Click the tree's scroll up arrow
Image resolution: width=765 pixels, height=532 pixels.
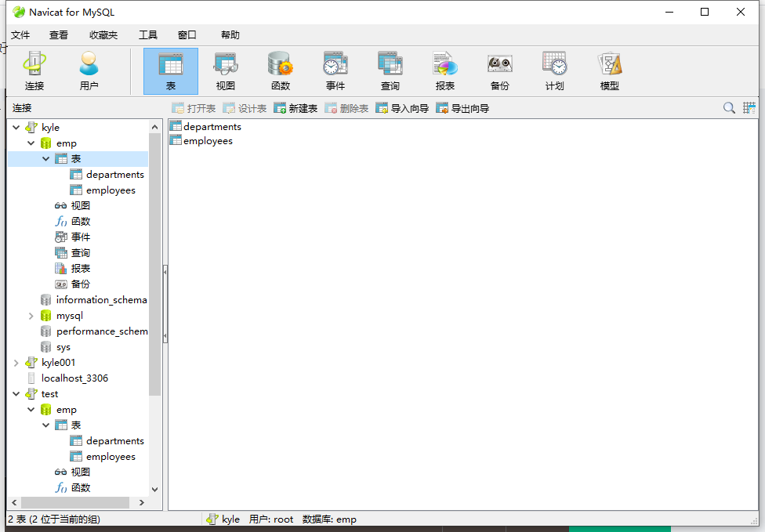pos(155,127)
